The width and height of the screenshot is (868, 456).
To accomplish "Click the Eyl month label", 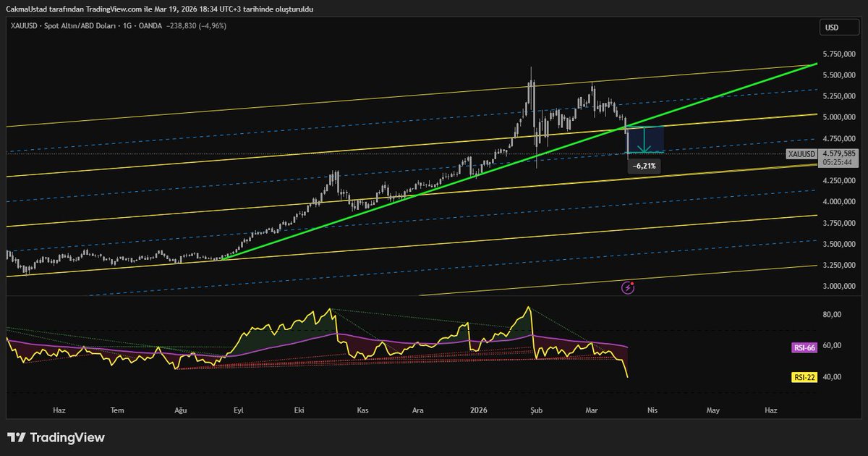I will point(238,410).
